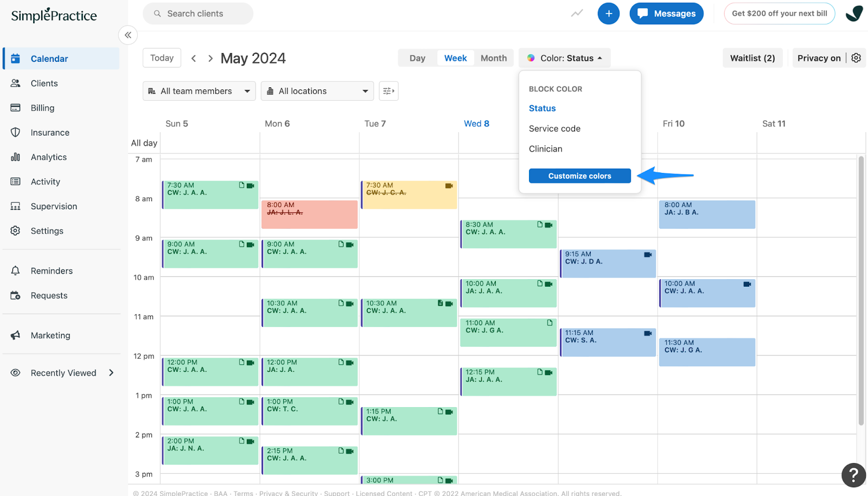
Task: Click in the Search clients field
Action: pos(197,14)
